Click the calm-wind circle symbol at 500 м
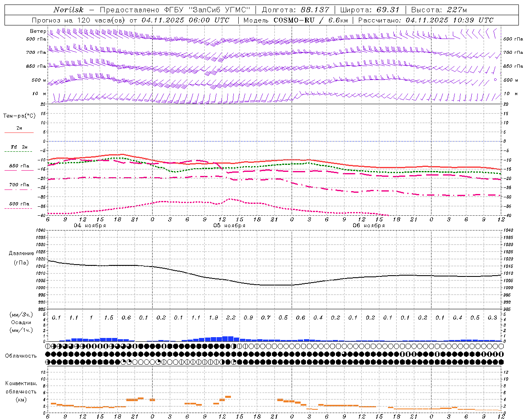This screenshot has width=525, height=420. tap(495, 80)
